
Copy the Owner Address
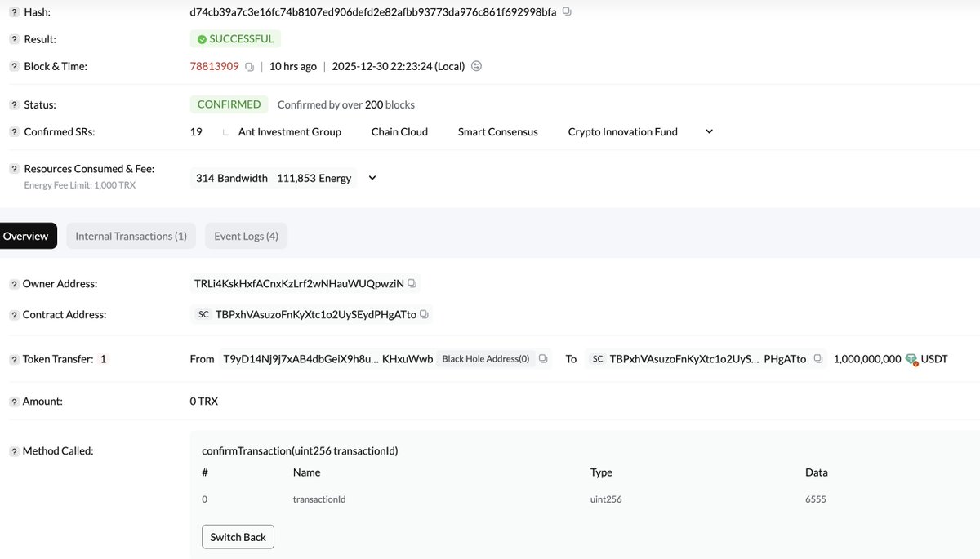[412, 284]
